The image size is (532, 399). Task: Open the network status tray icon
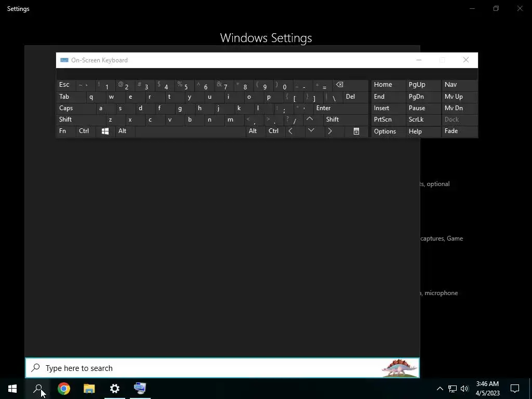coord(453,389)
